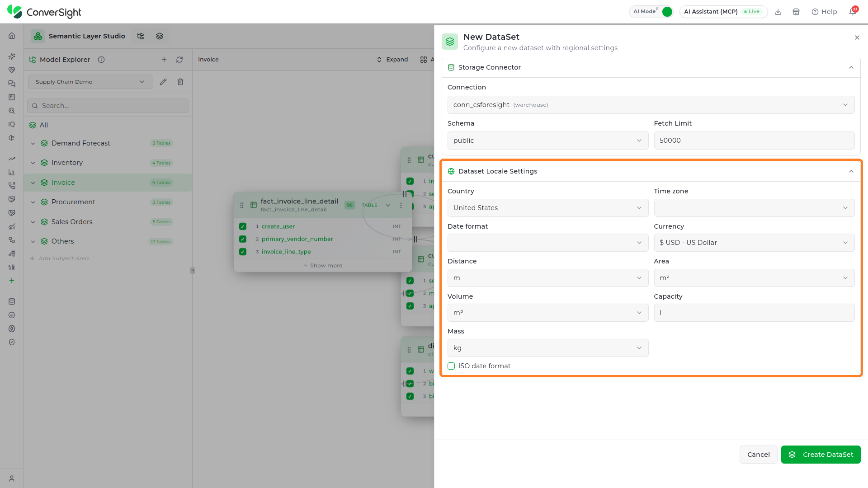Click the download icon in top bar
The image size is (868, 488).
click(x=778, y=12)
